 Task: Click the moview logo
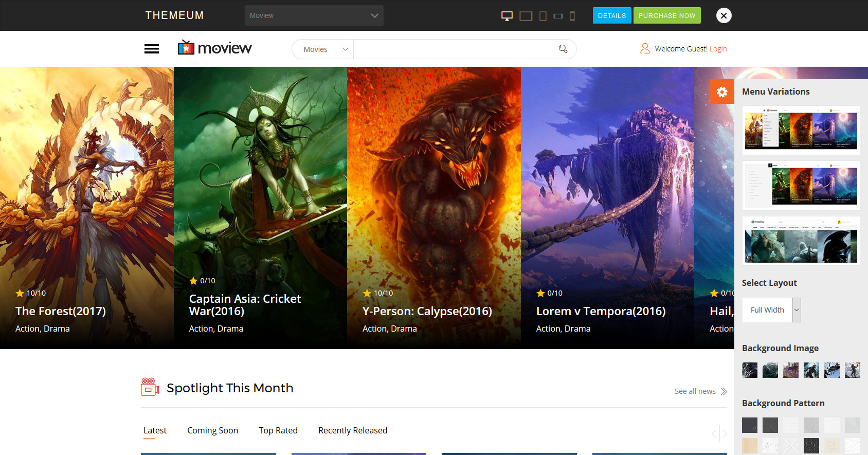click(x=214, y=48)
